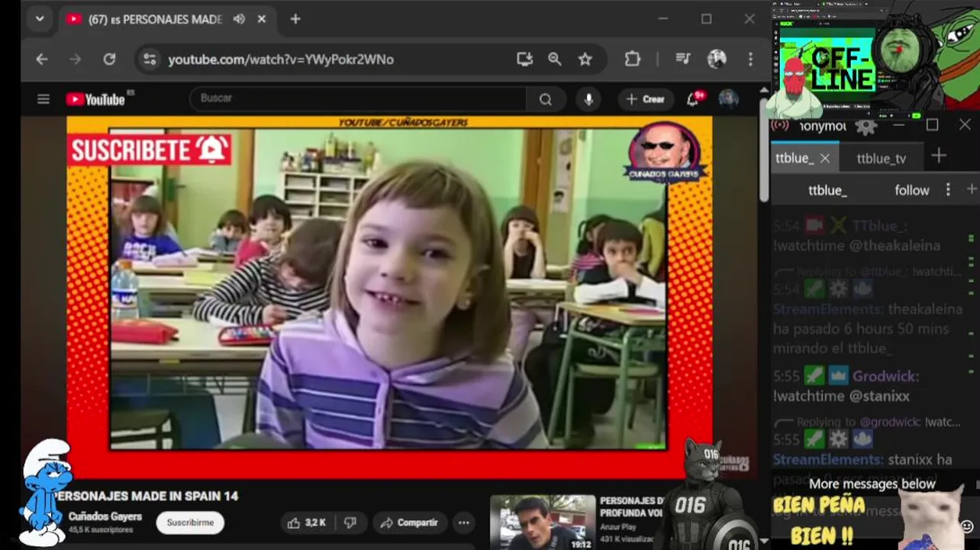Go back in Chrome
Viewport: 980px width, 550px height.
tap(42, 59)
